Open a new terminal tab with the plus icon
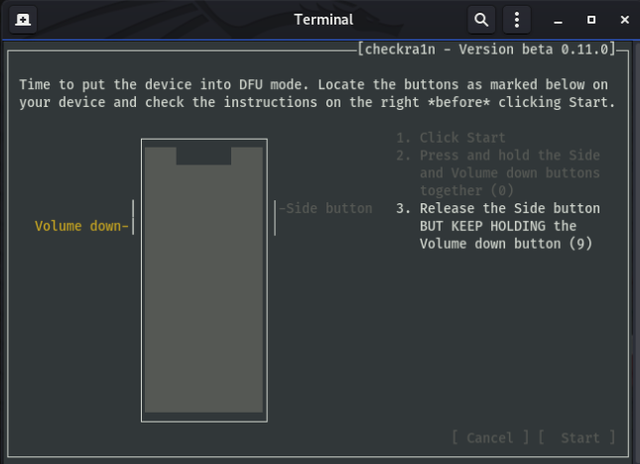Screen dimensions: 640x464 coord(22,20)
